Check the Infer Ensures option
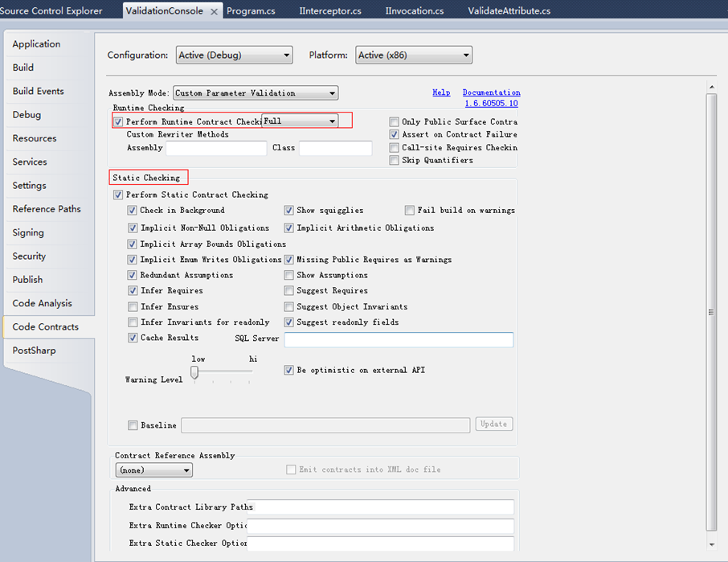 tap(133, 307)
